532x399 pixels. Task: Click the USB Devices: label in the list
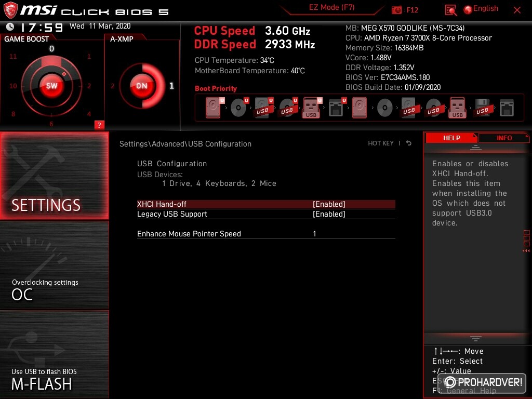coord(160,175)
